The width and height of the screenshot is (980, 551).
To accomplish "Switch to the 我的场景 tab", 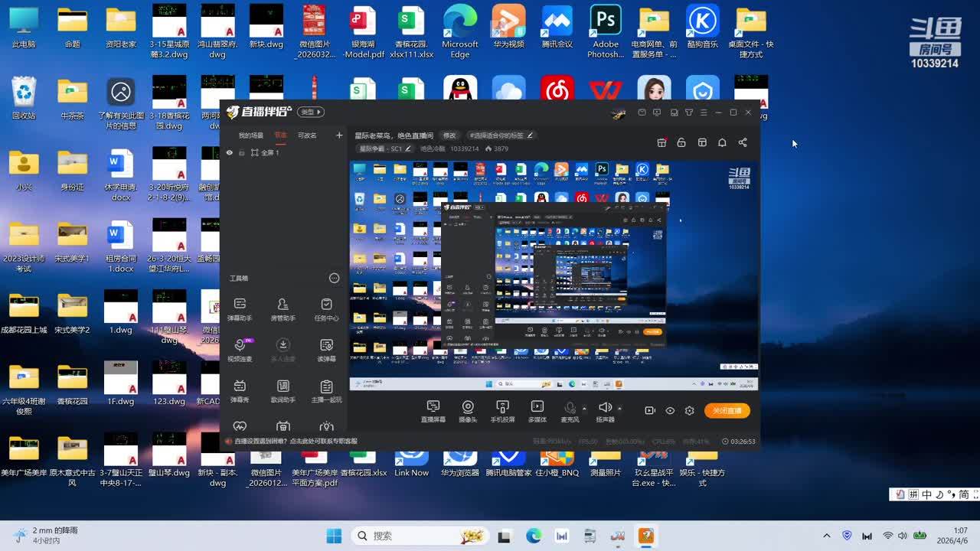I will point(250,135).
